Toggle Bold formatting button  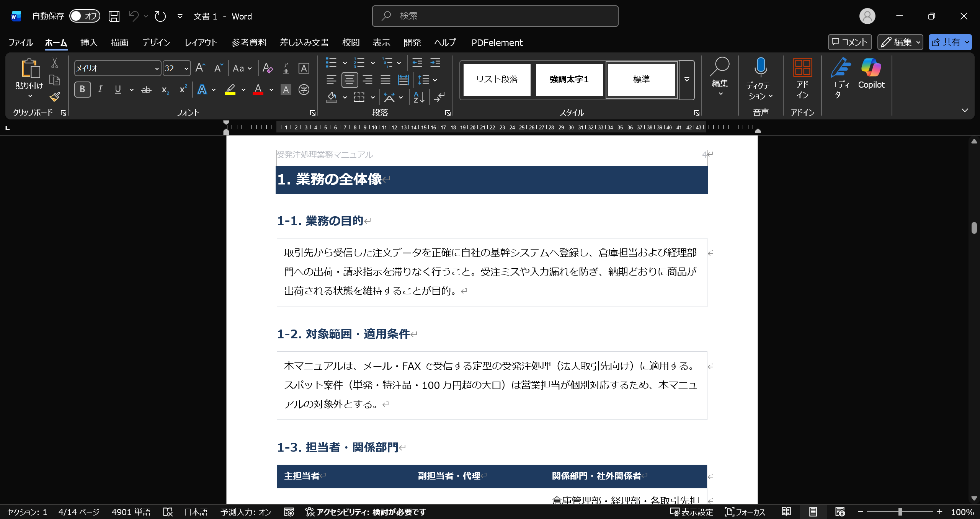[x=82, y=90]
